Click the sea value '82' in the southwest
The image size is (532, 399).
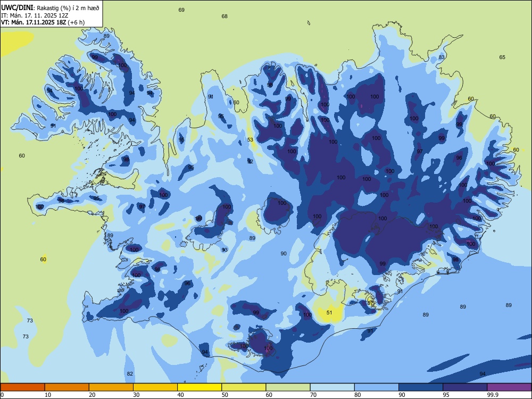(x=130, y=374)
